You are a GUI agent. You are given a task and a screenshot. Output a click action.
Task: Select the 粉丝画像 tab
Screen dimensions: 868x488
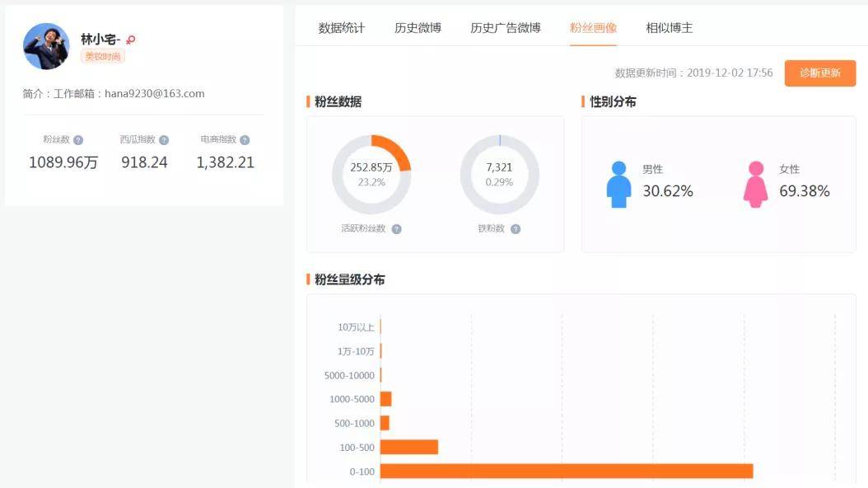[593, 27]
